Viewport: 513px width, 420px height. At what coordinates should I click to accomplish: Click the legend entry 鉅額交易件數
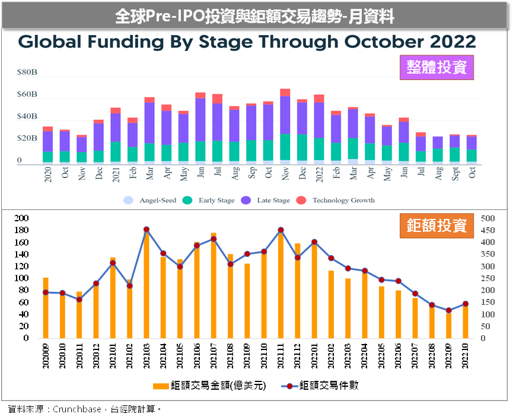click(320, 386)
